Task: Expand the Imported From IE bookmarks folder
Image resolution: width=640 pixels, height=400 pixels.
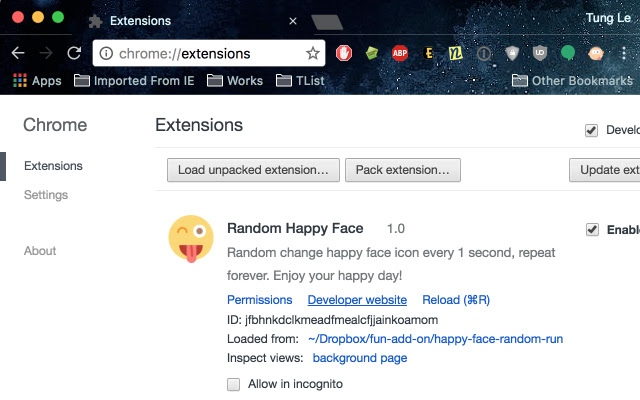Action: click(135, 81)
